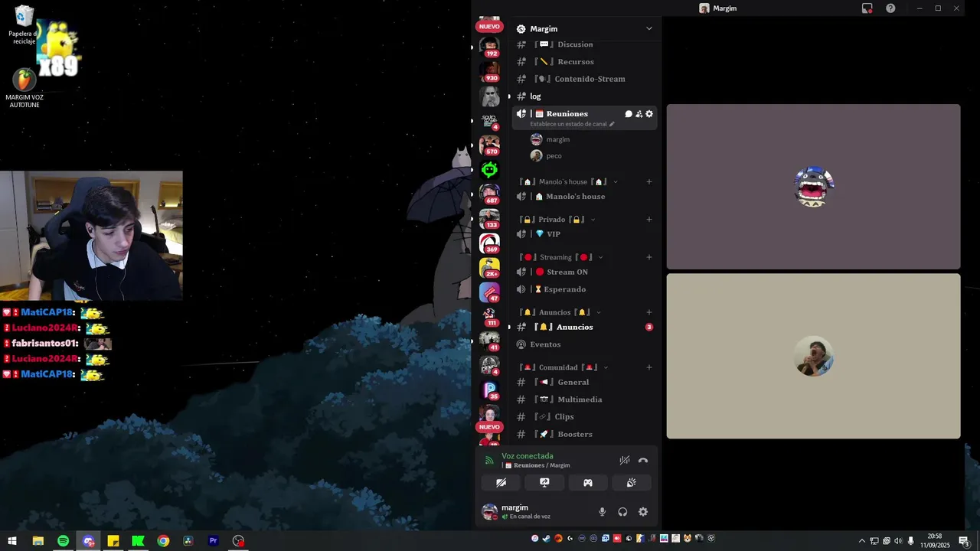Select the log channel

pyautogui.click(x=585, y=96)
